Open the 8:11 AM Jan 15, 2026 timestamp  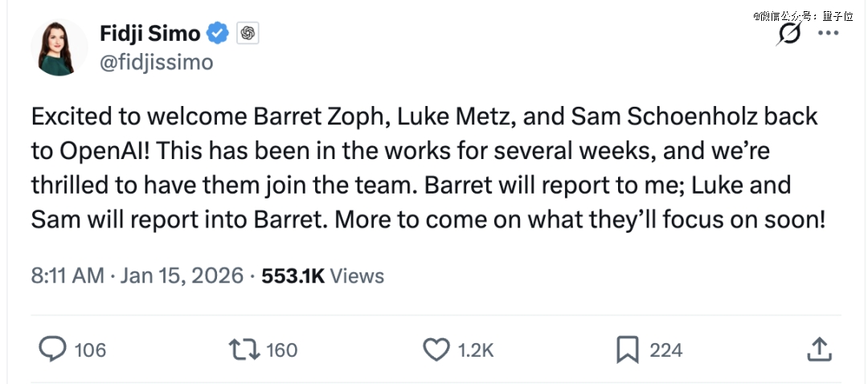point(137,276)
